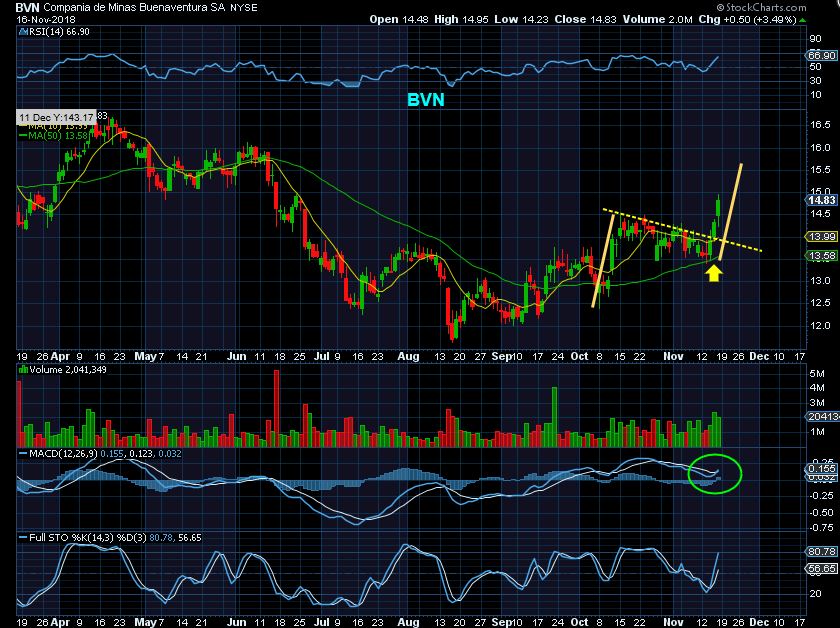
Task: Click the tall green volume spike before October
Action: point(554,417)
